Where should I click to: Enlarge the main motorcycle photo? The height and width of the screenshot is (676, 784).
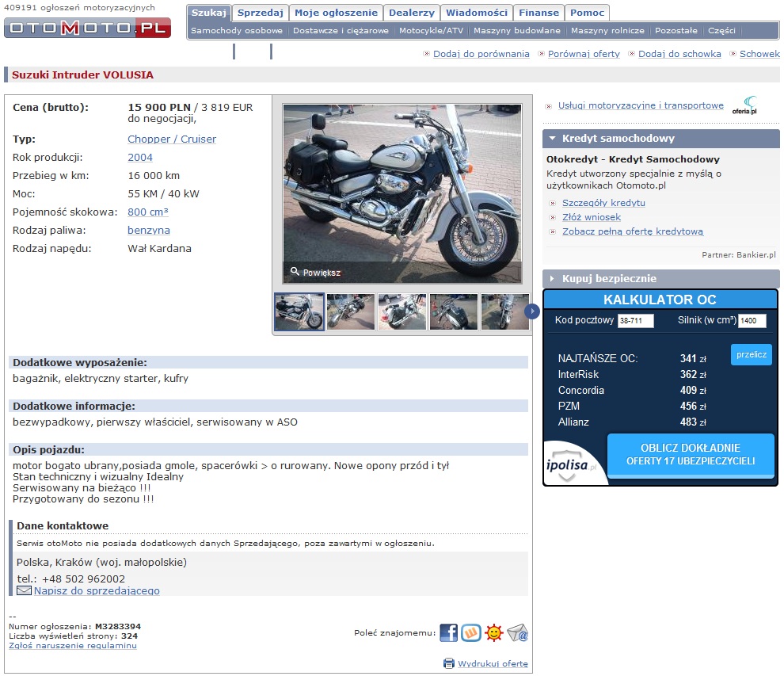point(402,193)
